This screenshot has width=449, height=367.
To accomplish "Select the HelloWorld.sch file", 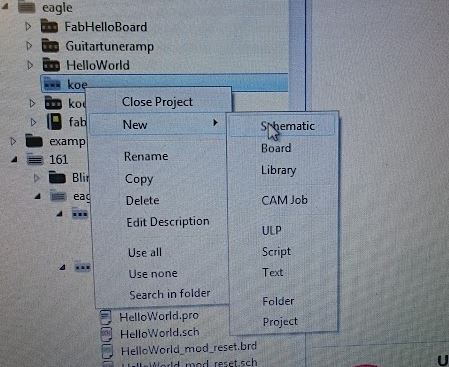I will [x=160, y=333].
